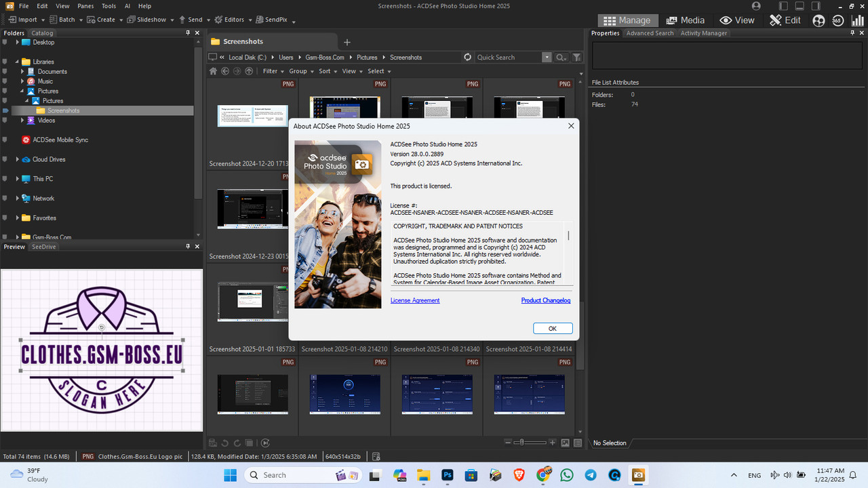Open the Quick Search options magnifier icon

[x=561, y=58]
